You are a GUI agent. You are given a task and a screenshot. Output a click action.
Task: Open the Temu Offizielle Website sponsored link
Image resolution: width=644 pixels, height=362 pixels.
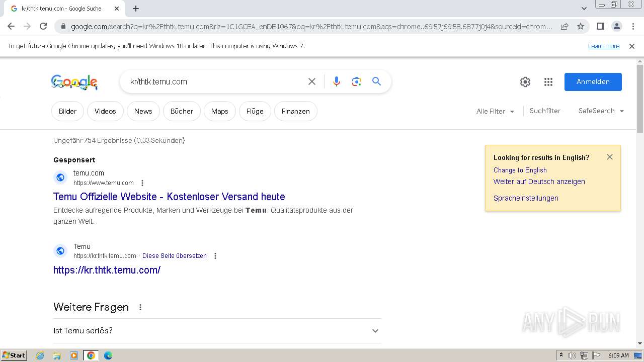pyautogui.click(x=169, y=197)
